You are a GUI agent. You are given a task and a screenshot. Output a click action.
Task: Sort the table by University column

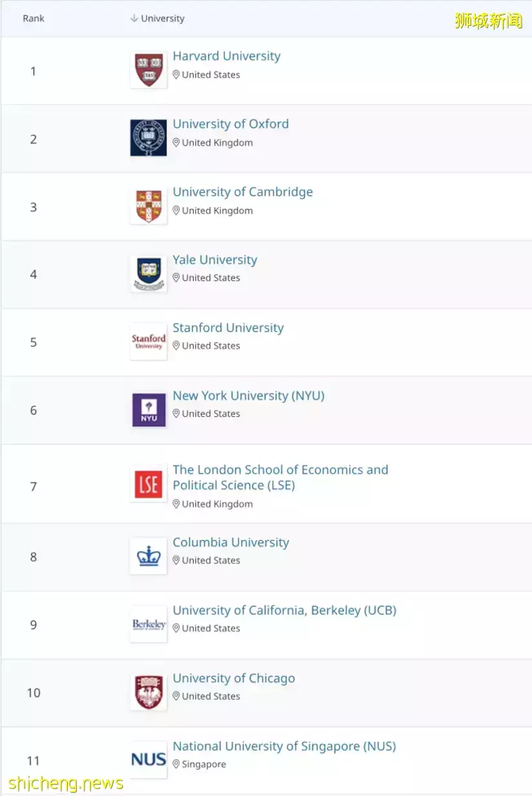click(158, 19)
